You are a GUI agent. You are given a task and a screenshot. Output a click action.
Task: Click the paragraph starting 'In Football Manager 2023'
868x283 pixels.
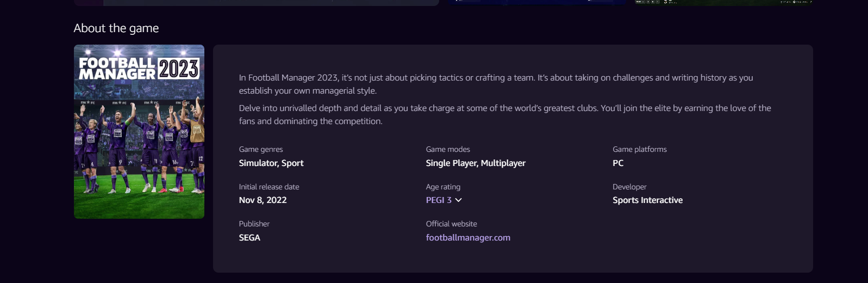pos(496,84)
